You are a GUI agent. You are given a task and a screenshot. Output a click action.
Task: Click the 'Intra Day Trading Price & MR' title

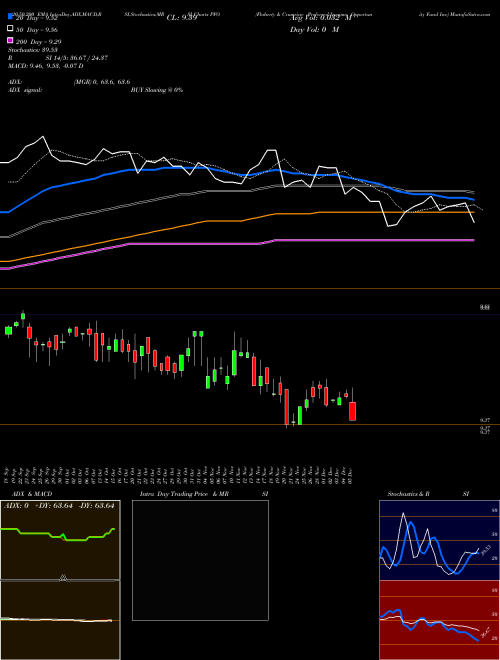click(x=184, y=494)
